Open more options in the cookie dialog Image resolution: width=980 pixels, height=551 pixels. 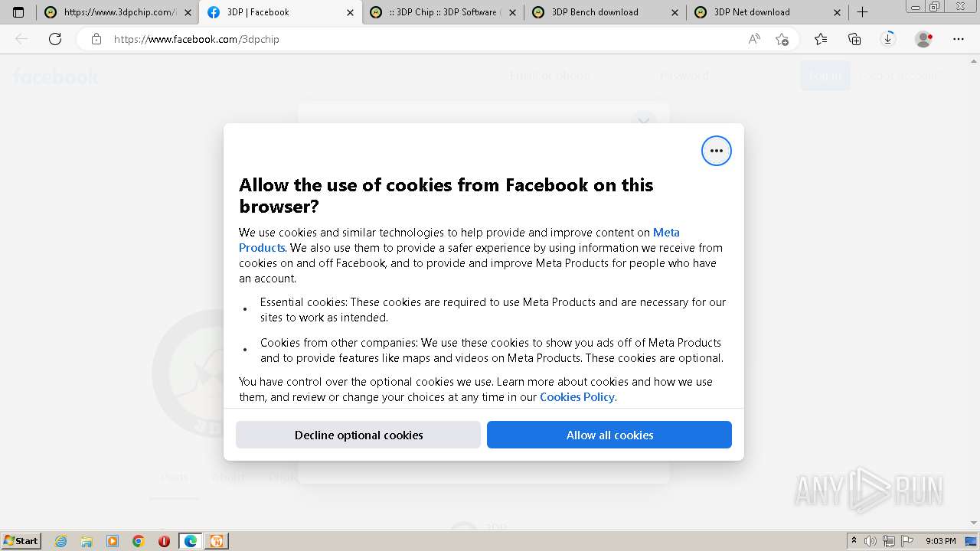click(x=716, y=151)
